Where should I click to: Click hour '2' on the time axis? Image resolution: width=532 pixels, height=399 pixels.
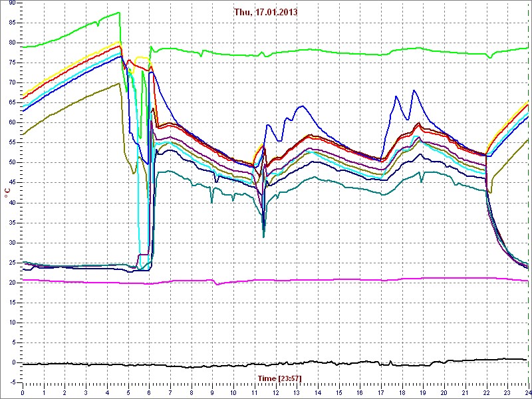pyautogui.click(x=65, y=392)
